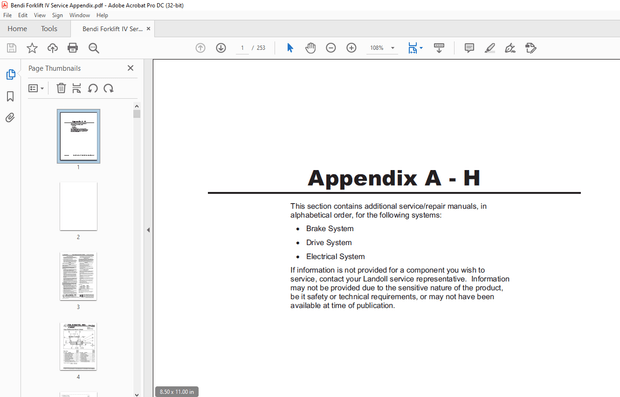
Task: Click the Electrical System bullet text
Action: coord(335,256)
